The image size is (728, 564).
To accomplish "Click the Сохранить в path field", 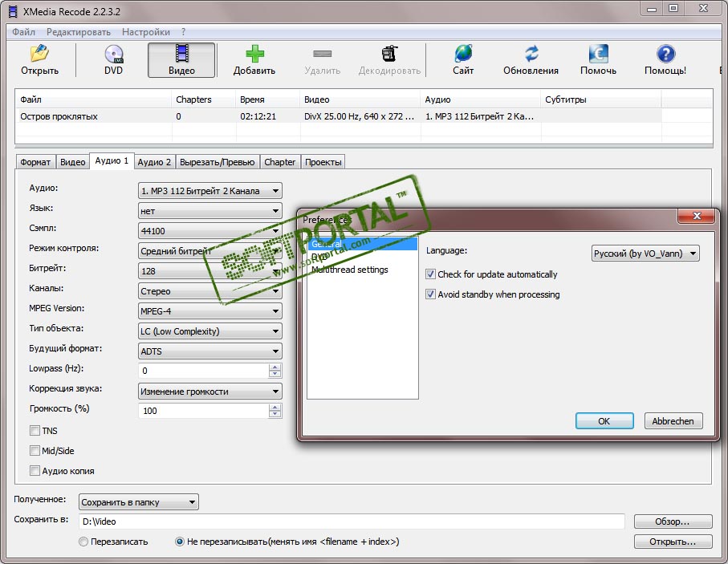I will [352, 521].
